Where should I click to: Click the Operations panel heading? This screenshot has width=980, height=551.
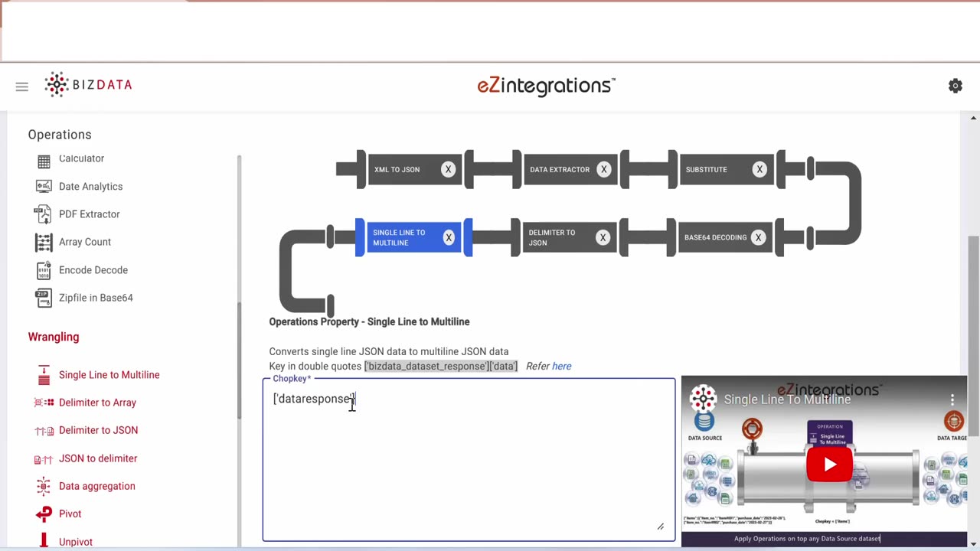tap(60, 135)
